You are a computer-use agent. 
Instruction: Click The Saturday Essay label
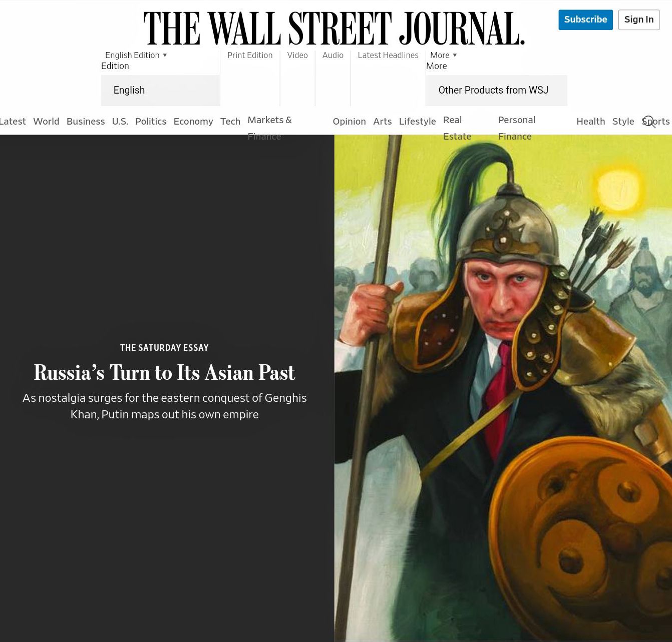click(x=164, y=348)
